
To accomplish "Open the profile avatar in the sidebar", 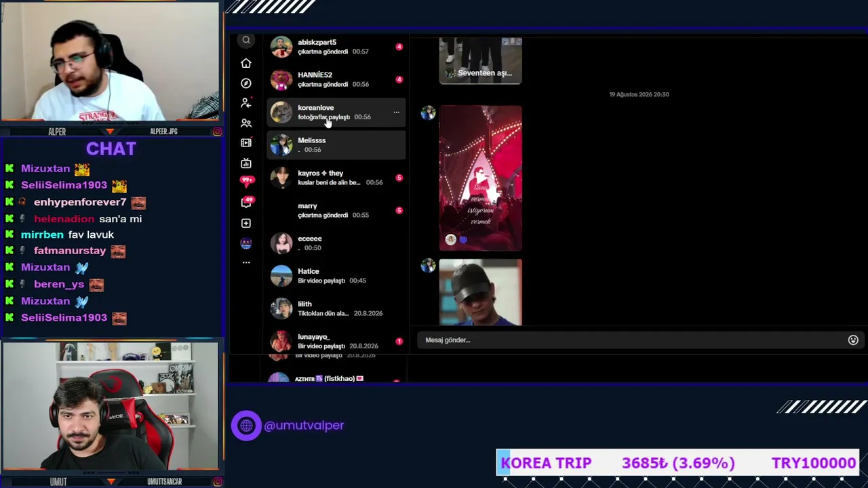I will [x=246, y=243].
